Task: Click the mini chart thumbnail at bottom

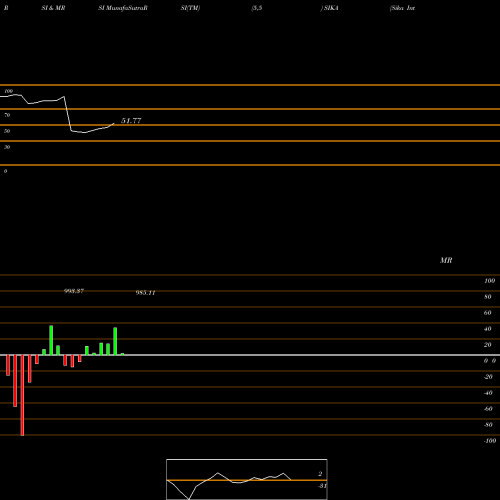Action: pyautogui.click(x=247, y=479)
